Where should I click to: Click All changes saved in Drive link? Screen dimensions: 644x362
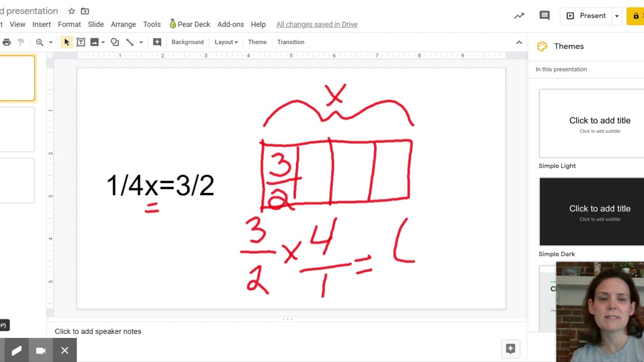tap(317, 24)
